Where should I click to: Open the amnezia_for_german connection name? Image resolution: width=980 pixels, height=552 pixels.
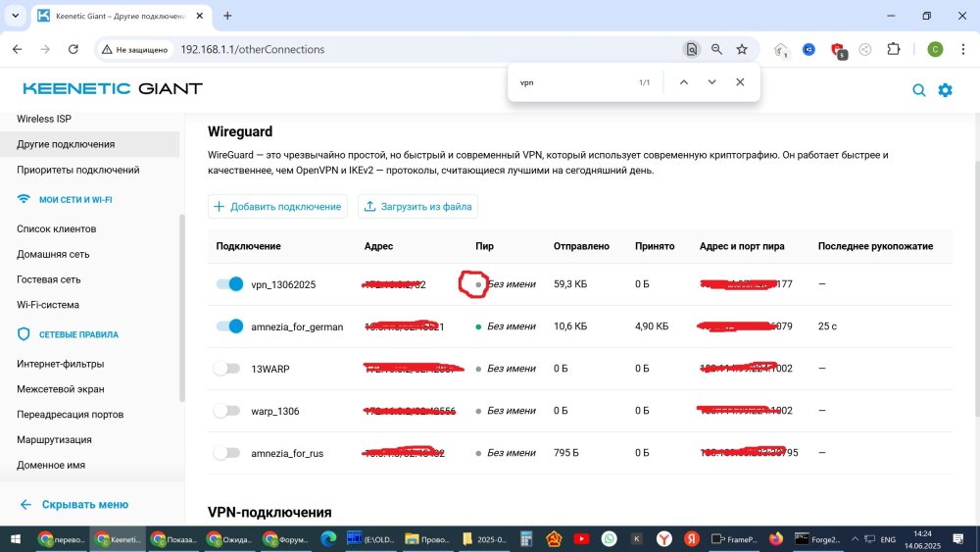click(297, 326)
